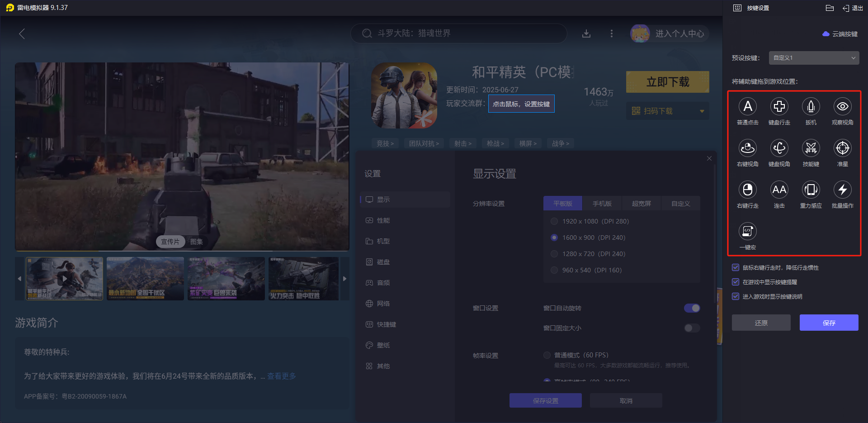This screenshot has width=868, height=423.
Task: Select the 重力感应 gravity sensor icon
Action: [811, 190]
